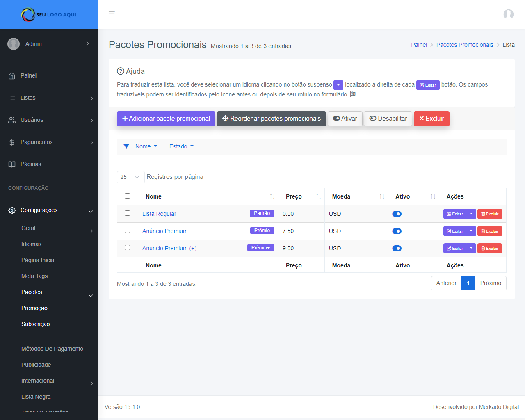Image resolution: width=525 pixels, height=420 pixels.
Task: Open the Nome filter dropdown
Action: pos(146,146)
